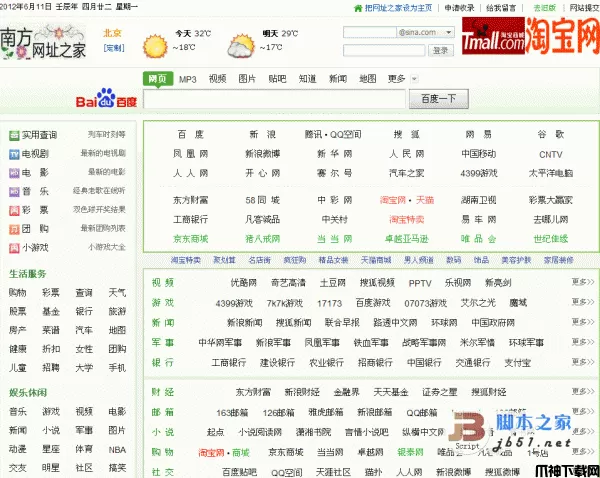Click the 定制 weather customize link
The height and width of the screenshot is (478, 600).
tap(114, 48)
